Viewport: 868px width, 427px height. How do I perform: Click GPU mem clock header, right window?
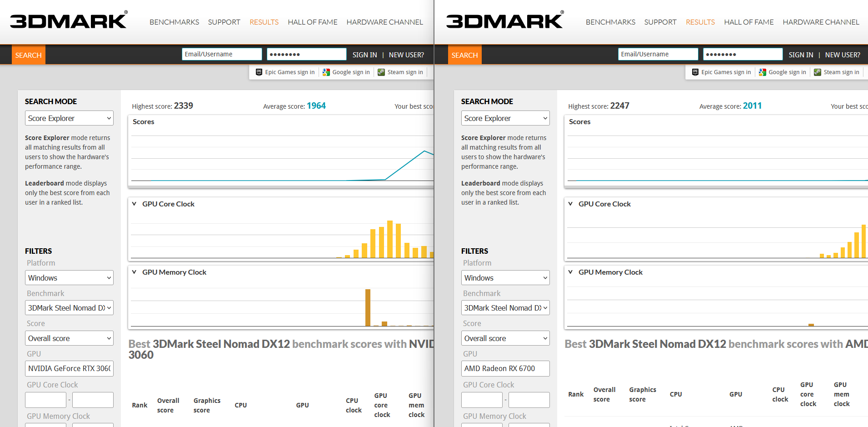click(842, 394)
